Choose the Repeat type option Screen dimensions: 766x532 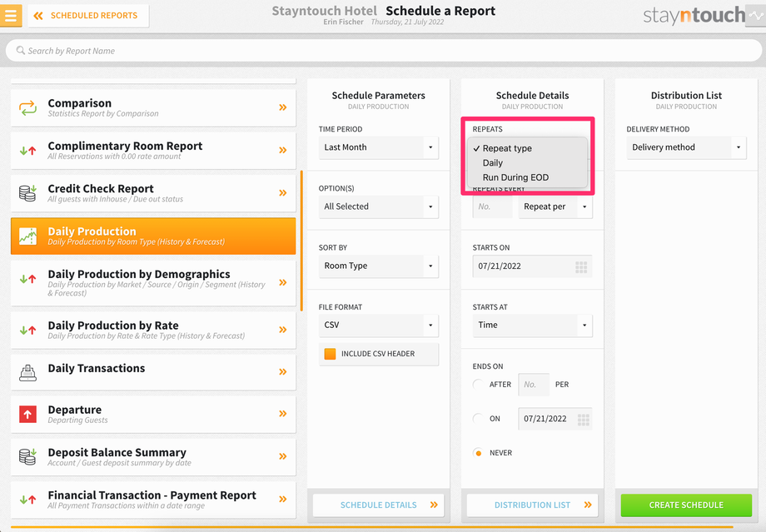click(528, 148)
